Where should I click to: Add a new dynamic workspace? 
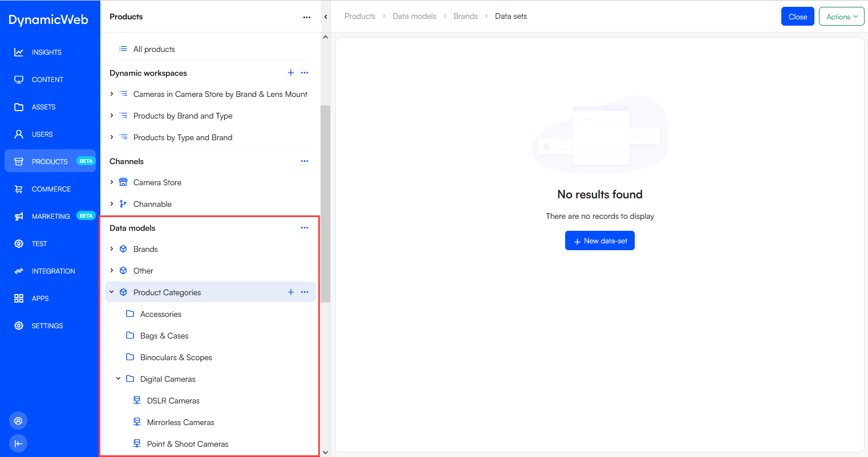click(x=291, y=73)
